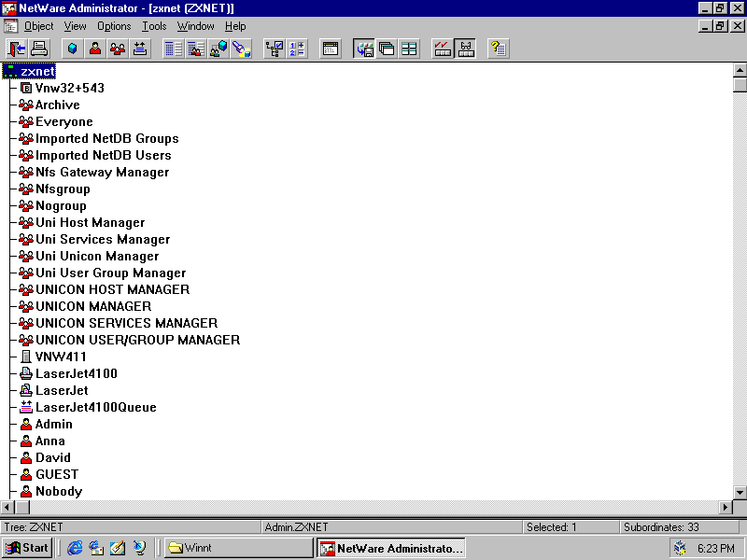Click the taskbar clock showing 6:23 PM

[x=715, y=548]
